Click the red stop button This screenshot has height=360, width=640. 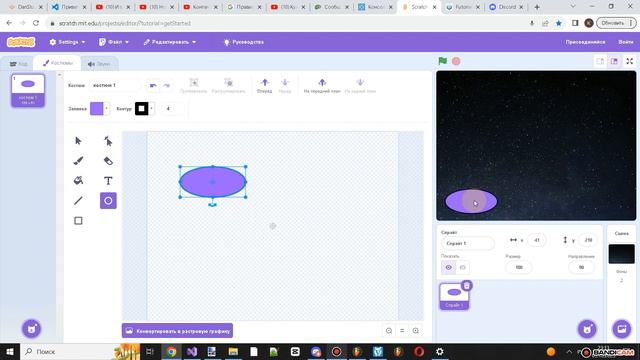point(456,61)
